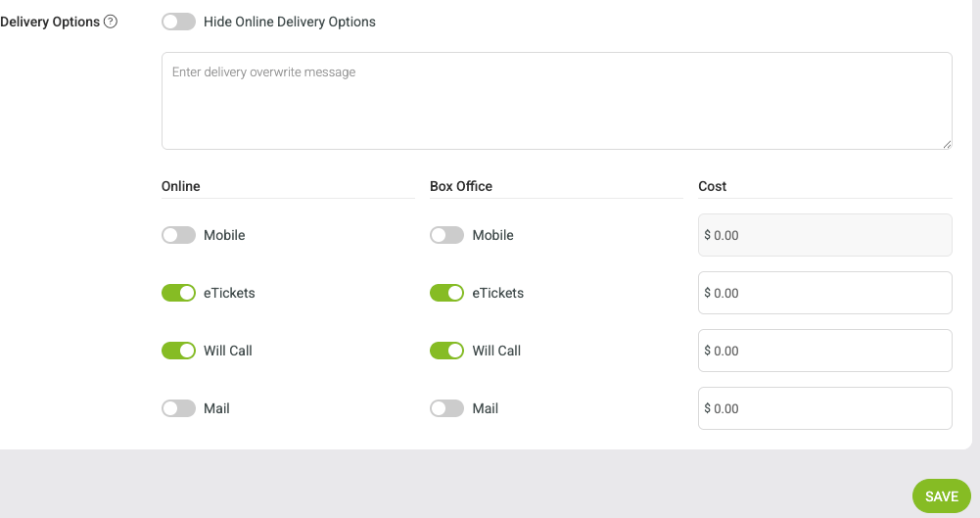Toggle Hide Online Delivery Options switch
Viewport: 980px width, 518px height.
[179, 22]
